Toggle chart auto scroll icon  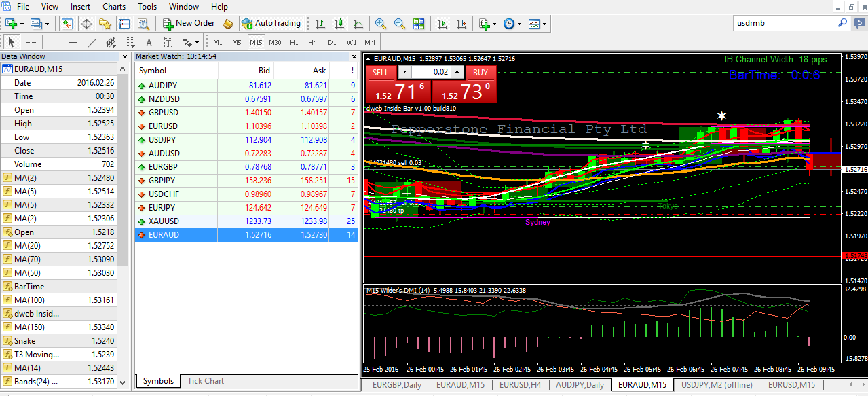pos(442,23)
